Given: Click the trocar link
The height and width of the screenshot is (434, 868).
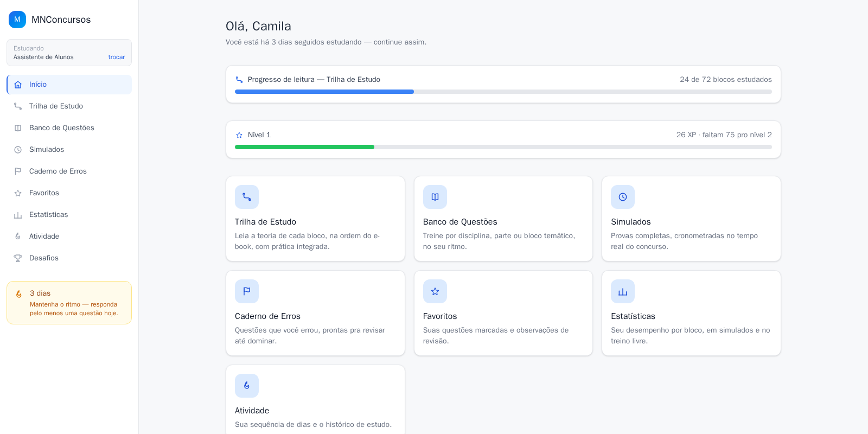Looking at the screenshot, I should coord(116,57).
